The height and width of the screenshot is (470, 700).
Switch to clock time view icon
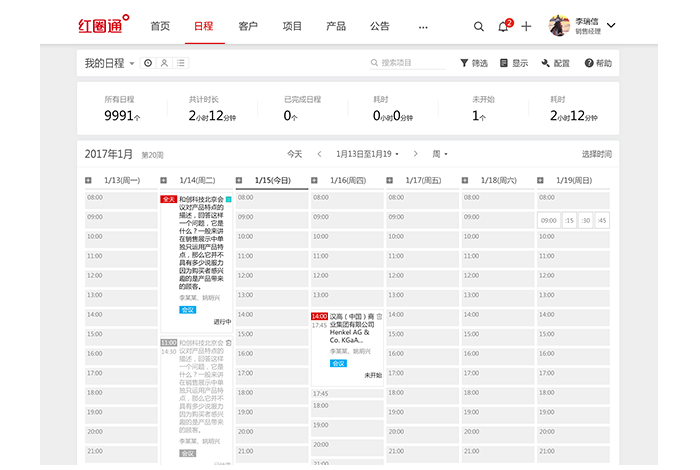[148, 63]
